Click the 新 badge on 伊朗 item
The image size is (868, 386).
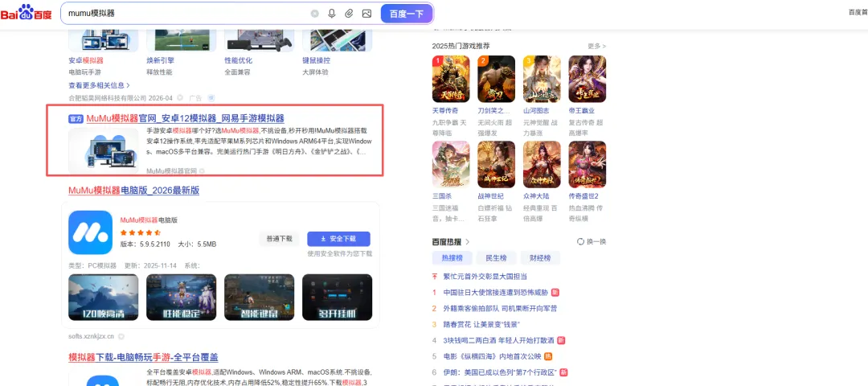click(x=564, y=372)
